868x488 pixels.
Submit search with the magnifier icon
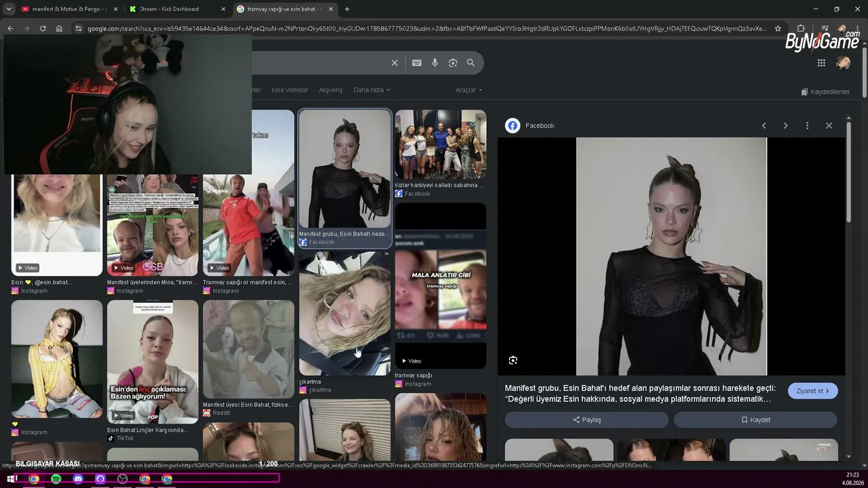tap(471, 63)
